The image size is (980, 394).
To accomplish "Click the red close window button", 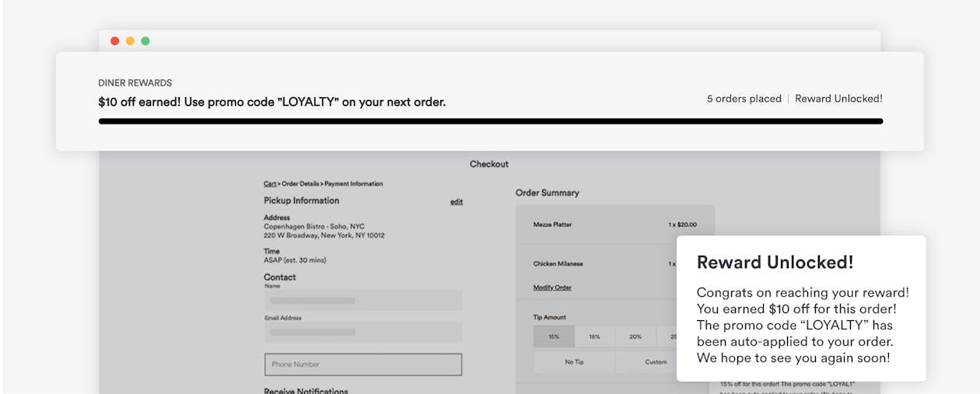I will (x=115, y=41).
